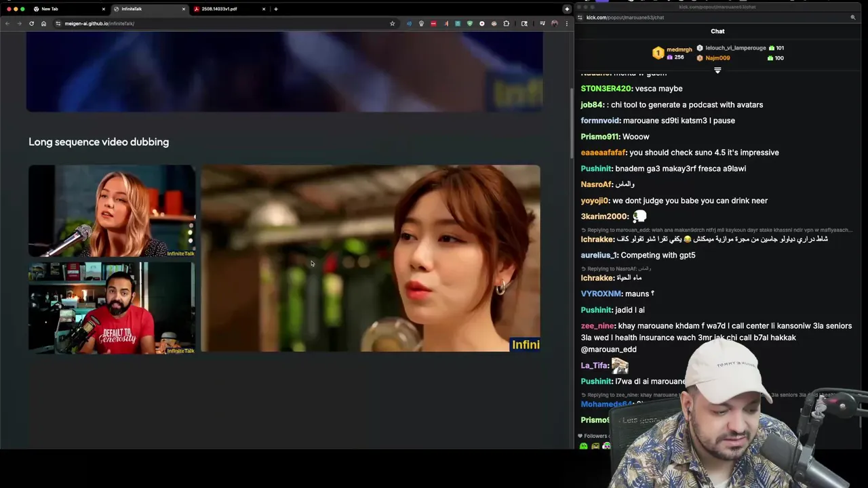Click site info icon in main address bar
Screen dimensions: 868x488
(x=58, y=24)
